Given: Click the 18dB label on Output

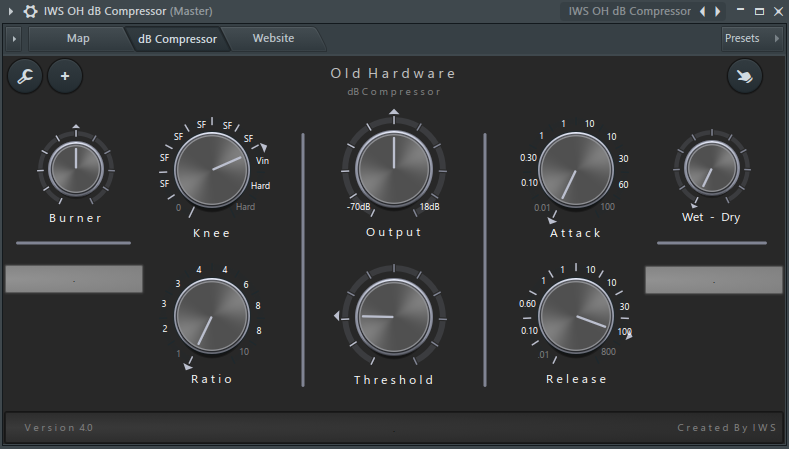Looking at the screenshot, I should (430, 207).
